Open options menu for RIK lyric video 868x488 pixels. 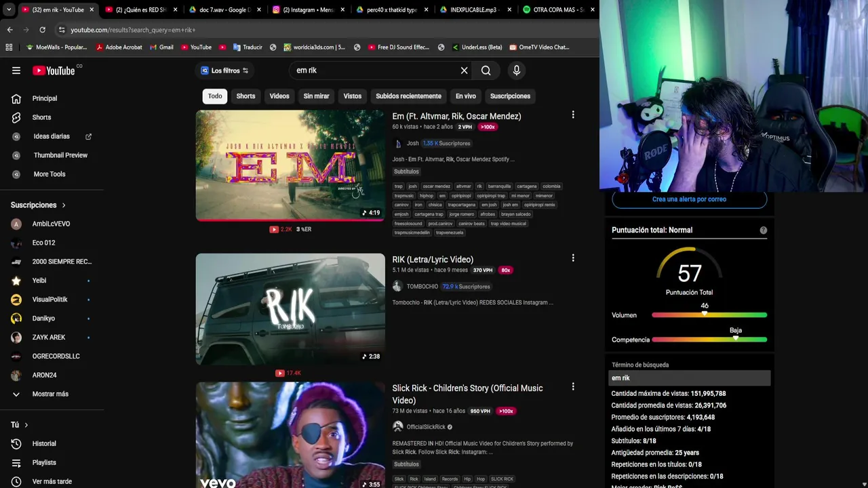coord(573,258)
